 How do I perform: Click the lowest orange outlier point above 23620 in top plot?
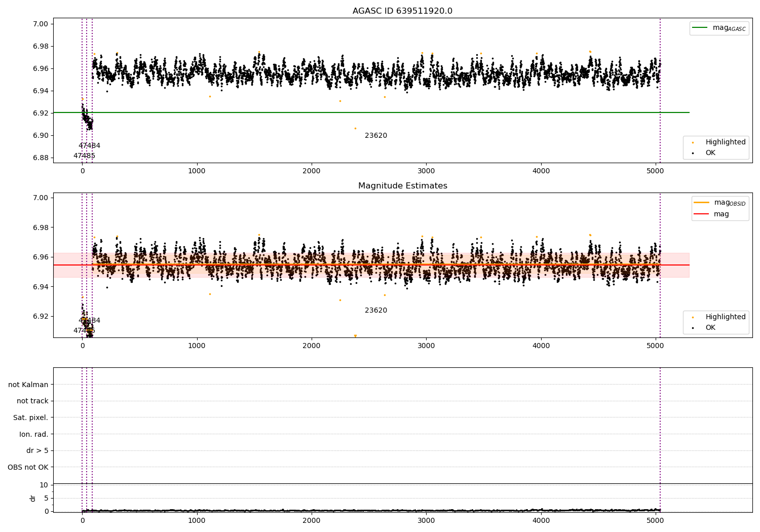pos(355,128)
